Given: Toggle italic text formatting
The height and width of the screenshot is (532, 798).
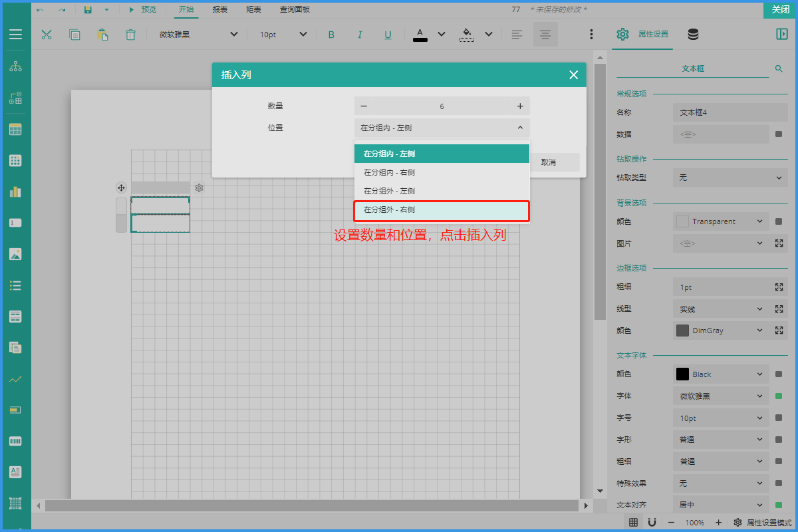Looking at the screenshot, I should pyautogui.click(x=360, y=35).
